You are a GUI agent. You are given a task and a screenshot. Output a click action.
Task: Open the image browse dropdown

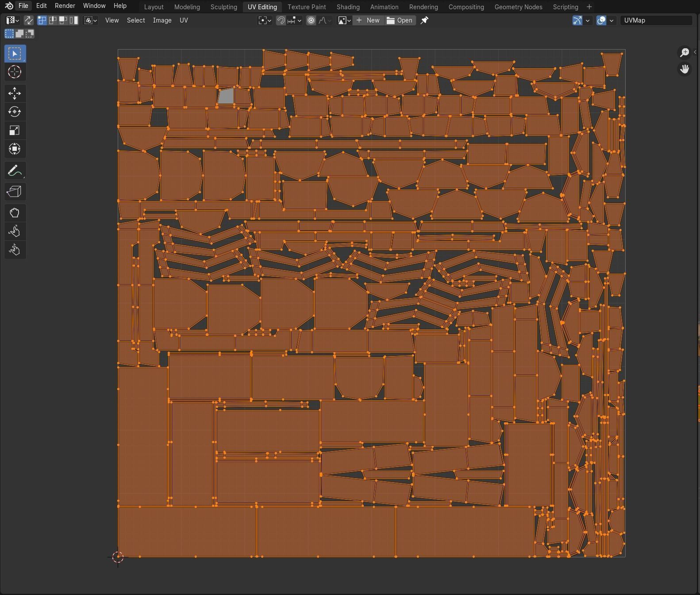[344, 20]
